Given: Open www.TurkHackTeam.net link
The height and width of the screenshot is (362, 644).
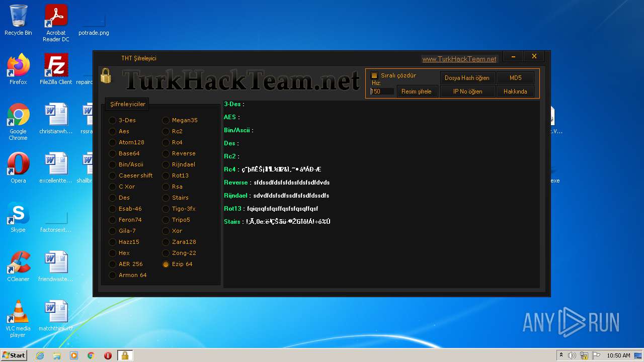Looking at the screenshot, I should click(x=459, y=59).
